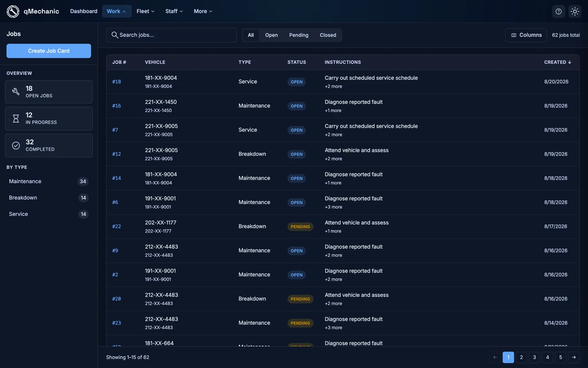Open job #7 link
The height and width of the screenshot is (368, 588).
[x=115, y=130]
